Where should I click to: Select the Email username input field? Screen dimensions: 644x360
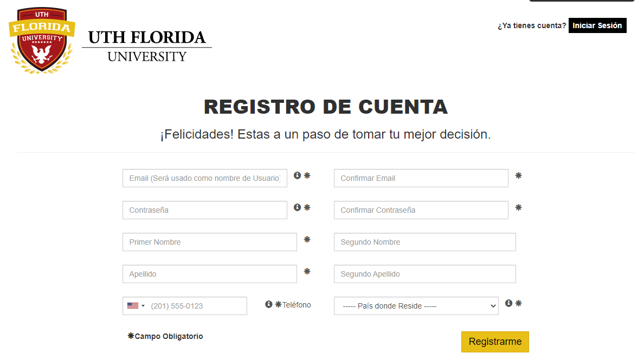205,178
